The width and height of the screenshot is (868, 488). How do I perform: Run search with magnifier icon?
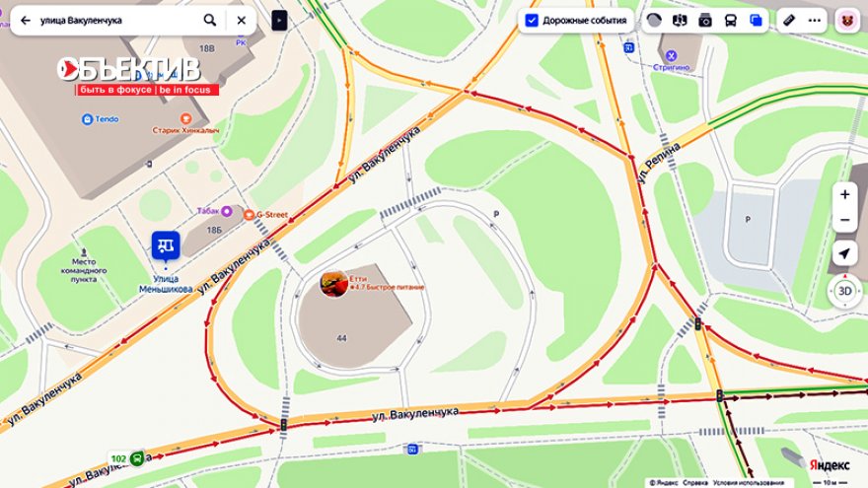[210, 21]
